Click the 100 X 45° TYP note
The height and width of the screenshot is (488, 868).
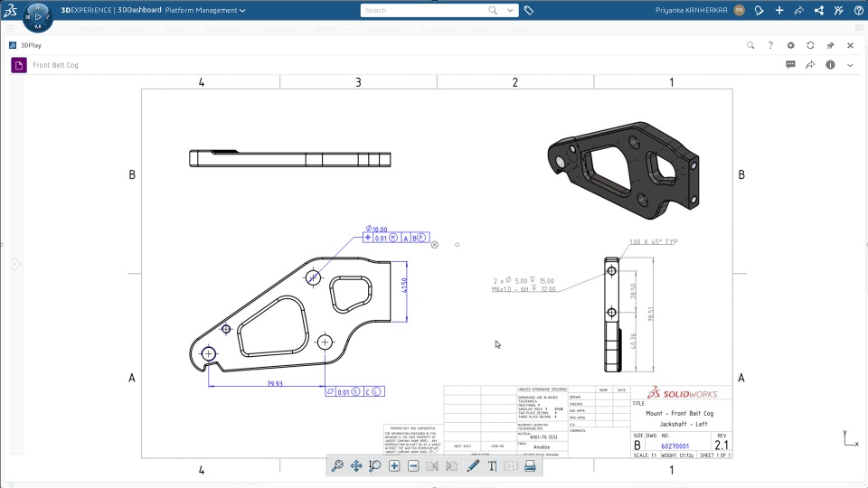[x=653, y=242]
